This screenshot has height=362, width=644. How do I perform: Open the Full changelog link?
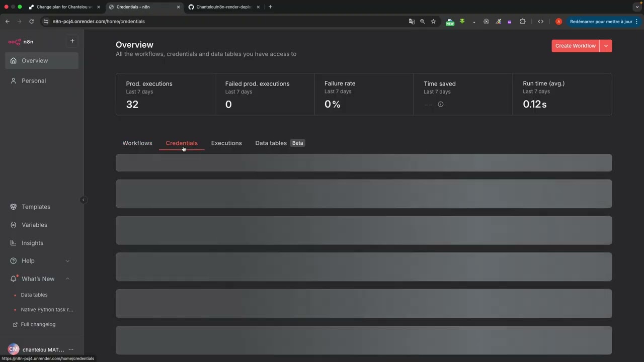click(38, 324)
